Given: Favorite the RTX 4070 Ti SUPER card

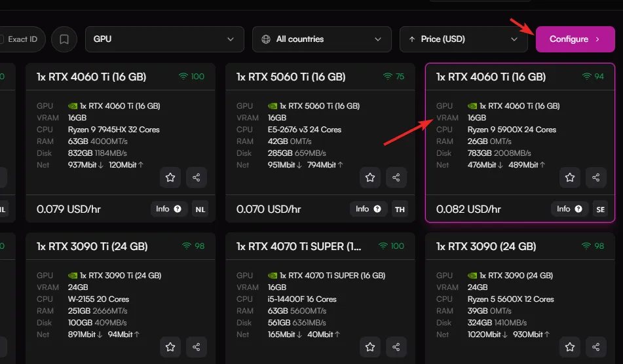Looking at the screenshot, I should tap(370, 347).
